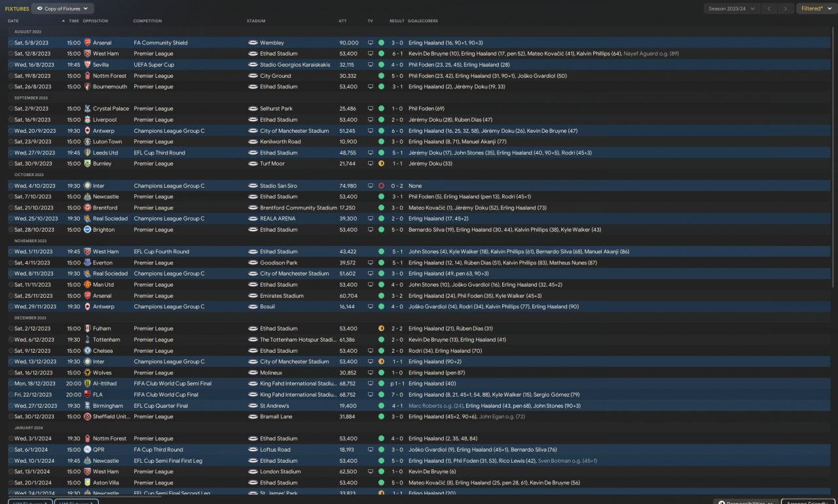Click the red loss indicator on the 0 - 2 Inter fixture
This screenshot has width=838, height=504.
[381, 186]
